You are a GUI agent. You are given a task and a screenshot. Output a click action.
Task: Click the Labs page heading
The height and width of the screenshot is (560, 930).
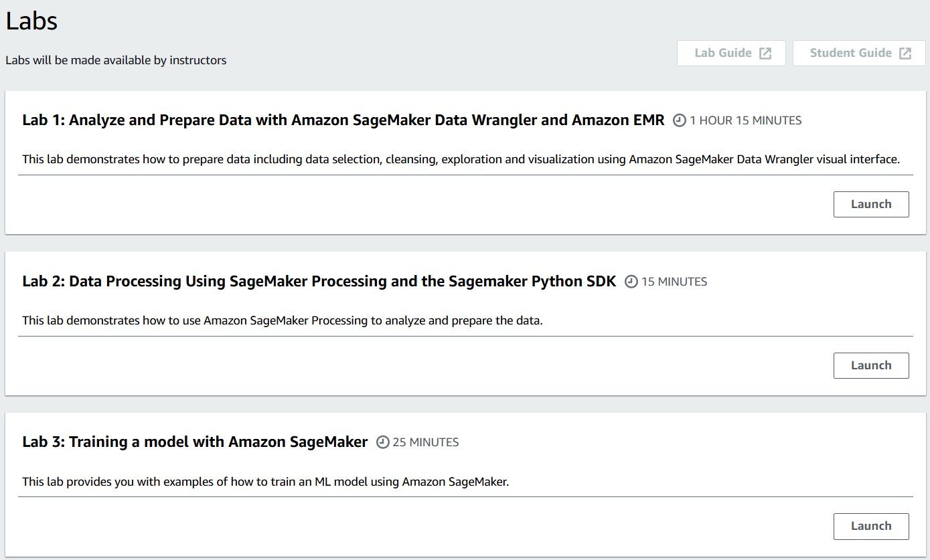coord(31,21)
